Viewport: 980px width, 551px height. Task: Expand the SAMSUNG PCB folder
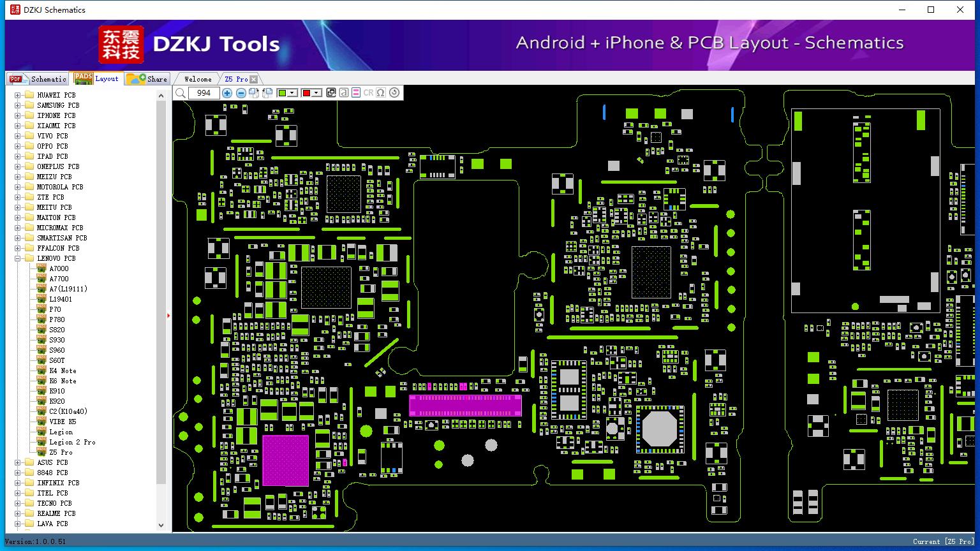coord(18,105)
